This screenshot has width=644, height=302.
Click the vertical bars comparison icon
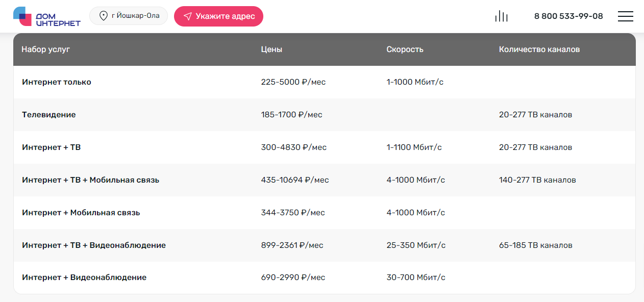(501, 16)
